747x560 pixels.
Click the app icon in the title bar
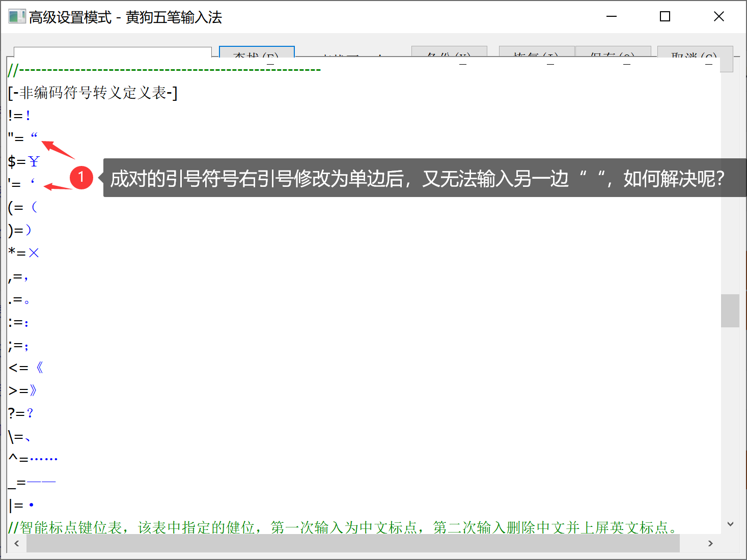tap(16, 17)
